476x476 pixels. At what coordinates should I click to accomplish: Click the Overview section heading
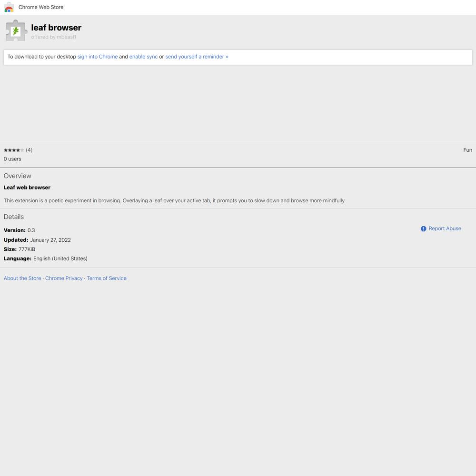tap(17, 176)
